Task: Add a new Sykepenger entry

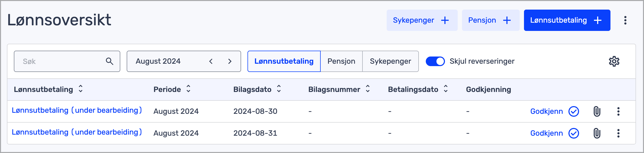Action: pyautogui.click(x=422, y=20)
